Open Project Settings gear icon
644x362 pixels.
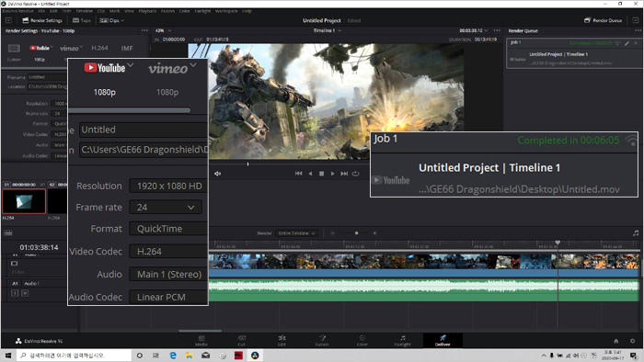click(x=633, y=341)
